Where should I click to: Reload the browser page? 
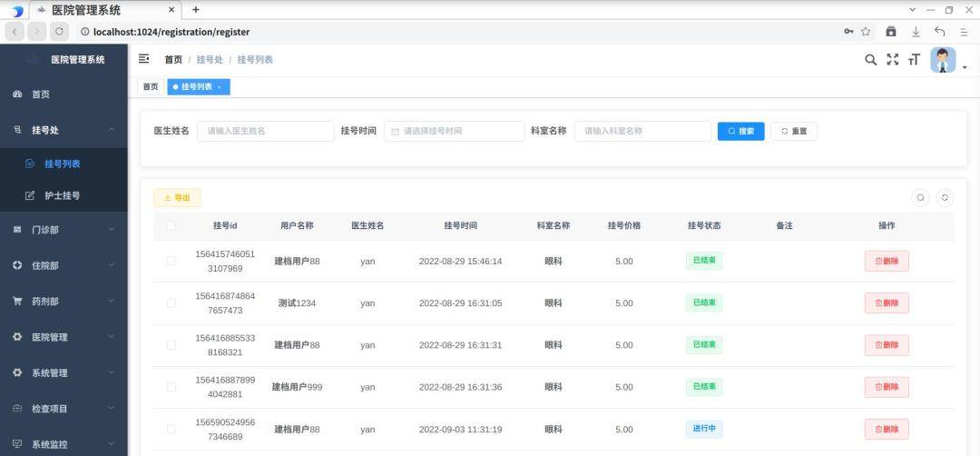click(x=59, y=31)
